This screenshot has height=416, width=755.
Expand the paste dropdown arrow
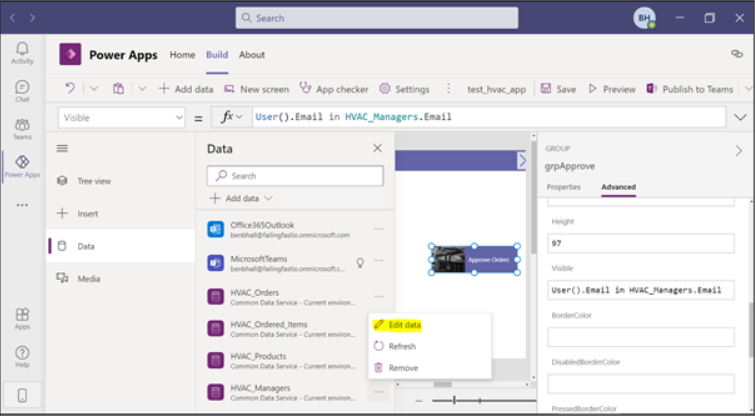tap(142, 89)
